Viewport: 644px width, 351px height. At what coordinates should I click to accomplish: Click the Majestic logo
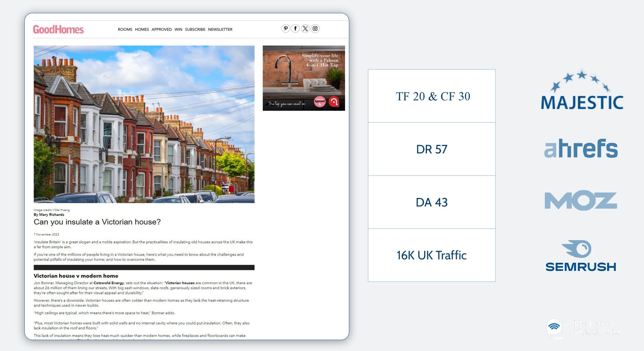582,90
